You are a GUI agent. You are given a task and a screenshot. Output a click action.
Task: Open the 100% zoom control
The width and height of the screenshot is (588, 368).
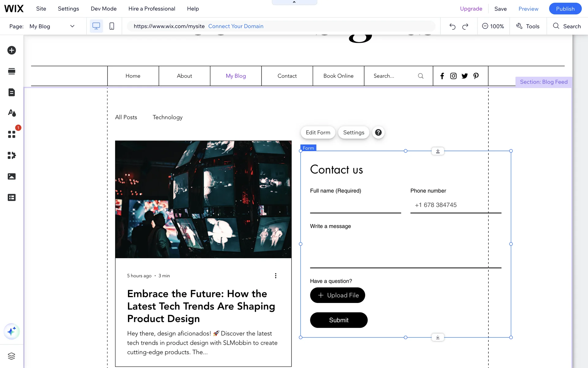(493, 26)
